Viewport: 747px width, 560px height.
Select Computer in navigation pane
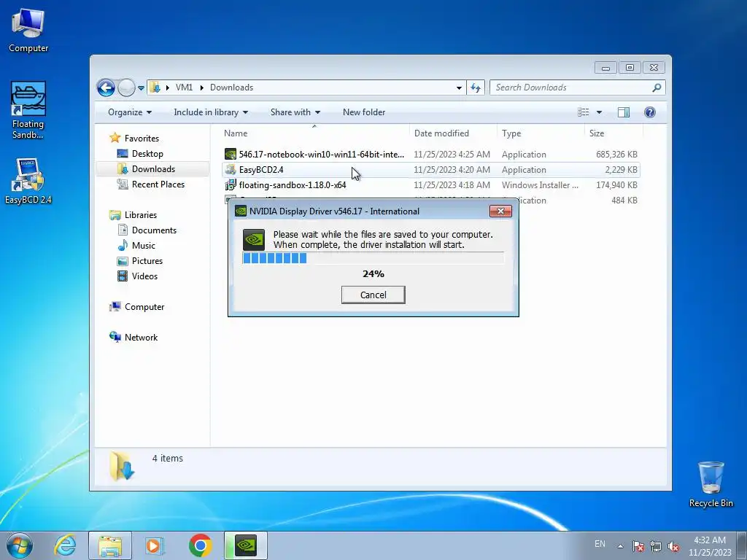click(x=136, y=307)
